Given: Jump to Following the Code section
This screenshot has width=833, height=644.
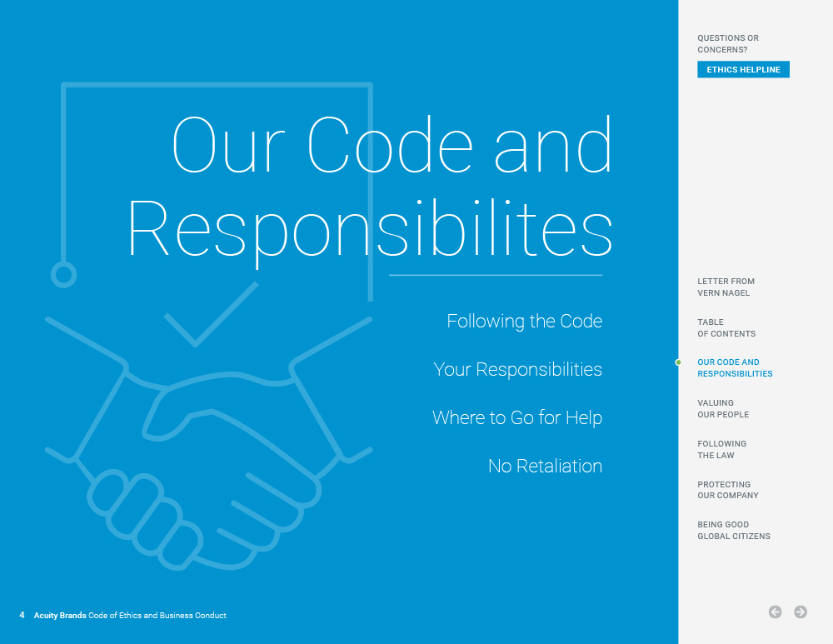Looking at the screenshot, I should point(524,322).
